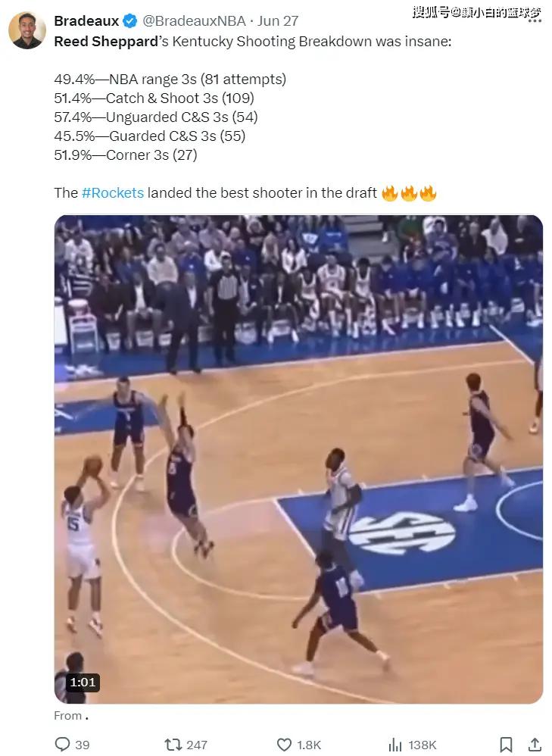Click the 247 retweets count
552x756 pixels.
coord(197,745)
